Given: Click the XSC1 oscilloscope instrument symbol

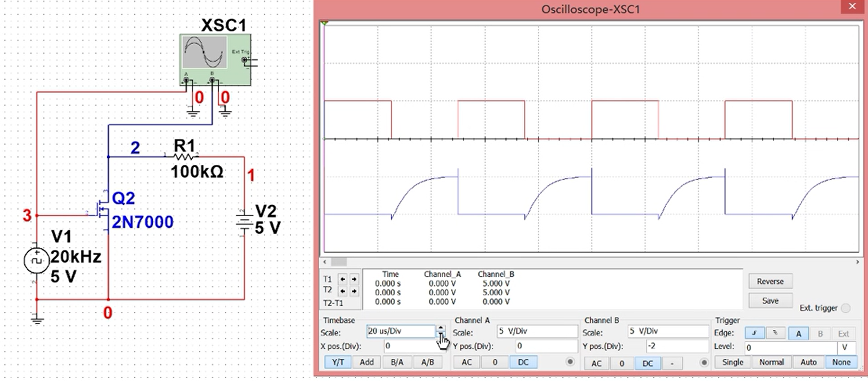Looking at the screenshot, I should (215, 60).
